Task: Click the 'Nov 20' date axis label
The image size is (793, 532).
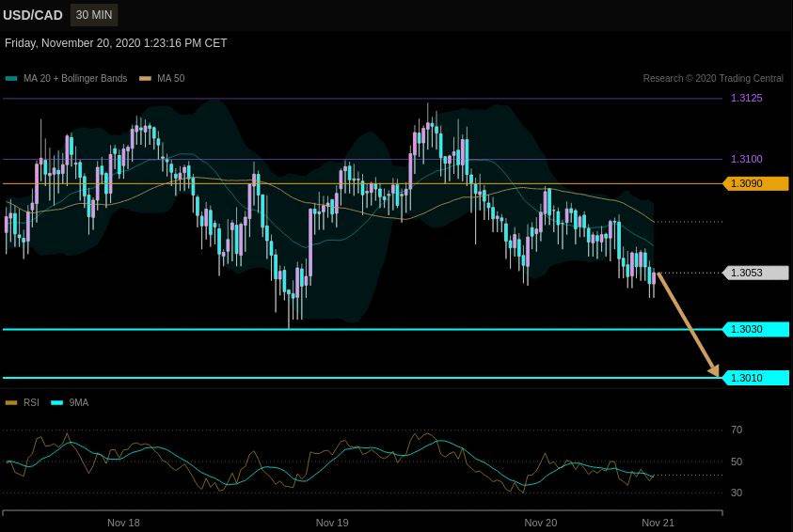Action: click(541, 523)
